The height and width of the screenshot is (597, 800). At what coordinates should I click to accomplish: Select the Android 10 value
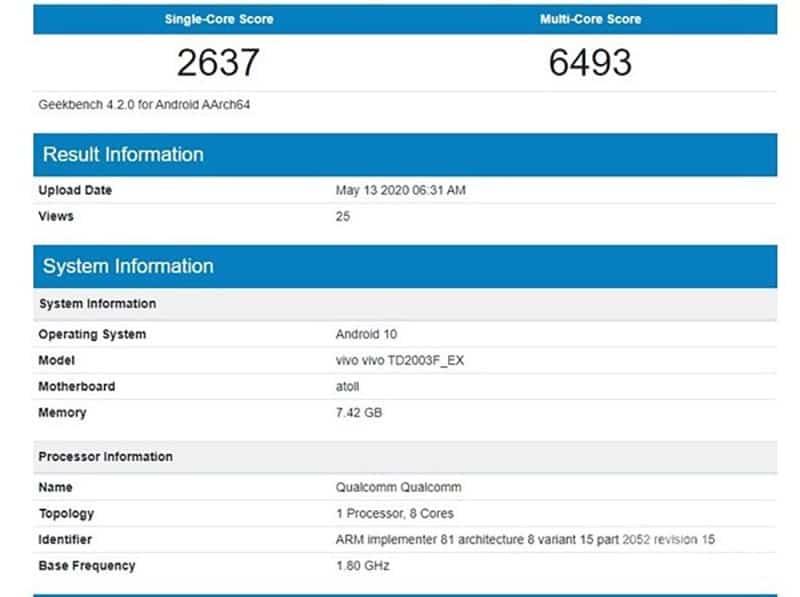(366, 334)
